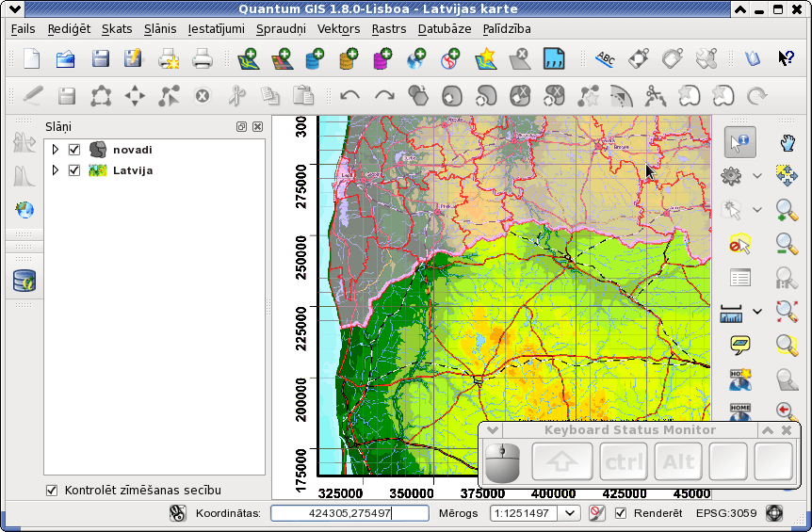
Task: Click the Zoom In magnifier icon
Action: pos(788,211)
